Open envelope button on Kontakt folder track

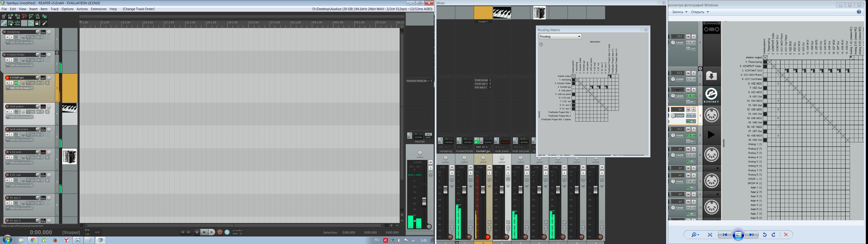tap(28, 60)
